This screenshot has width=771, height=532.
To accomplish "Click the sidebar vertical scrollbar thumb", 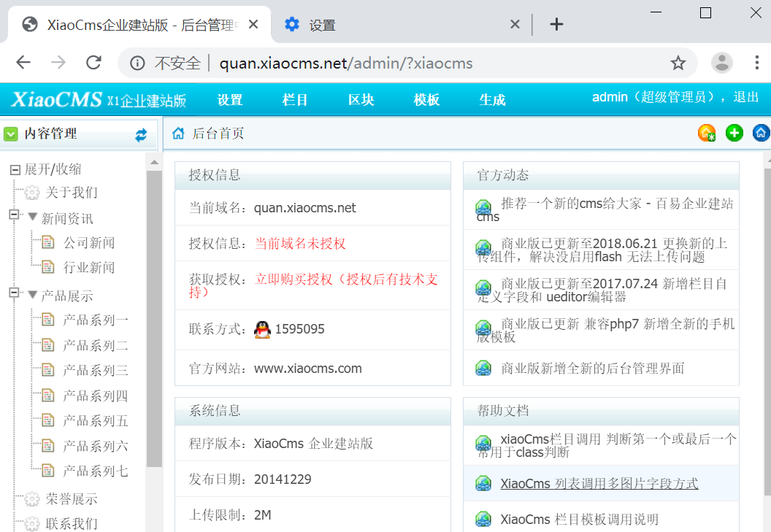I will 154,319.
